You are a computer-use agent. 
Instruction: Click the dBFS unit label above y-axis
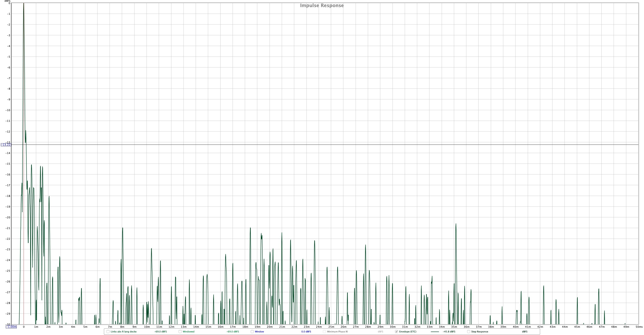(x=7, y=1)
